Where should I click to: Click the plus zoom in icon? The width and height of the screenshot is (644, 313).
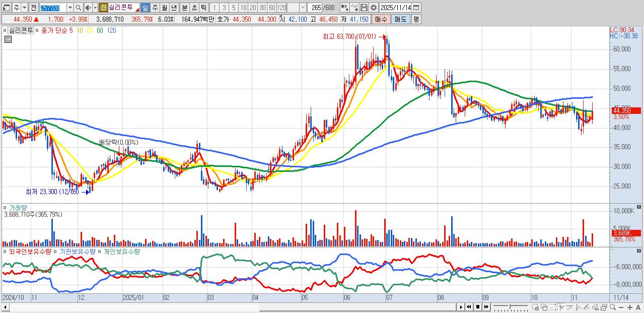630,307
